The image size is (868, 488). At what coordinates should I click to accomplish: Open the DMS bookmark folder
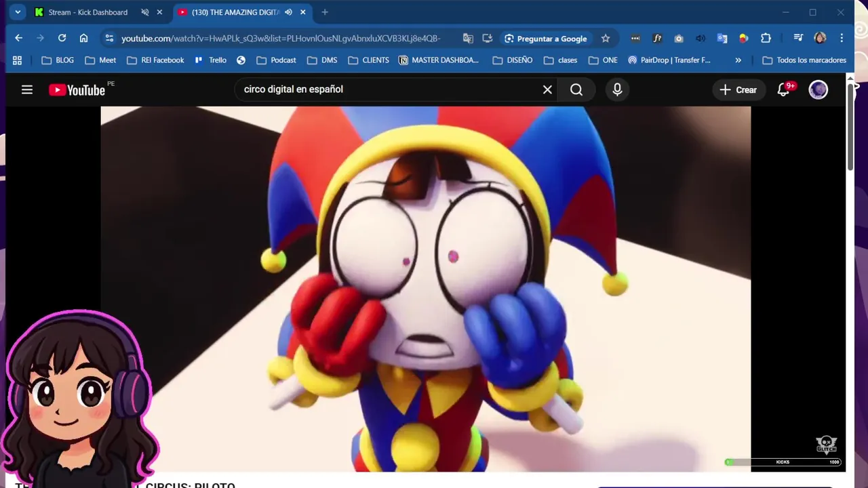click(x=322, y=60)
